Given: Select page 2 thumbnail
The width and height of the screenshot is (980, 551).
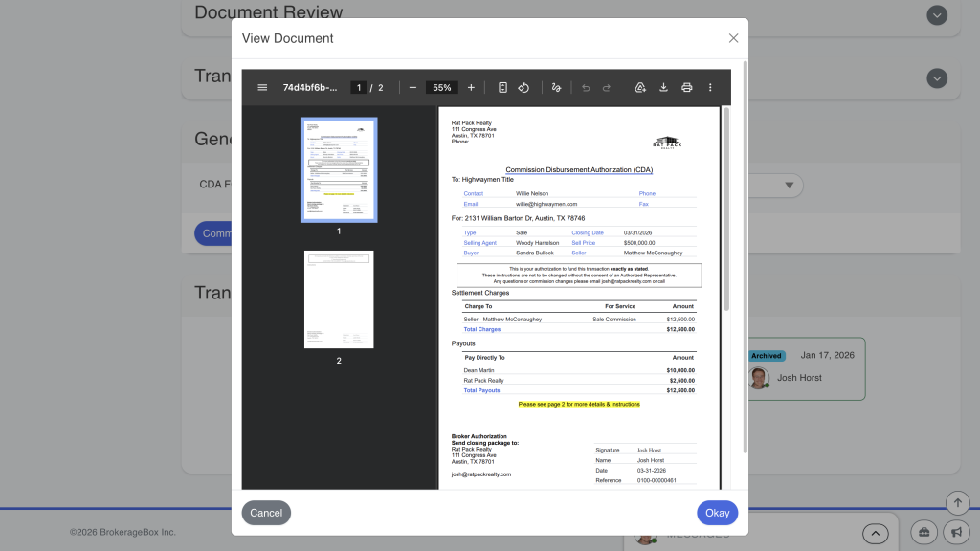Looking at the screenshot, I should pos(339,298).
